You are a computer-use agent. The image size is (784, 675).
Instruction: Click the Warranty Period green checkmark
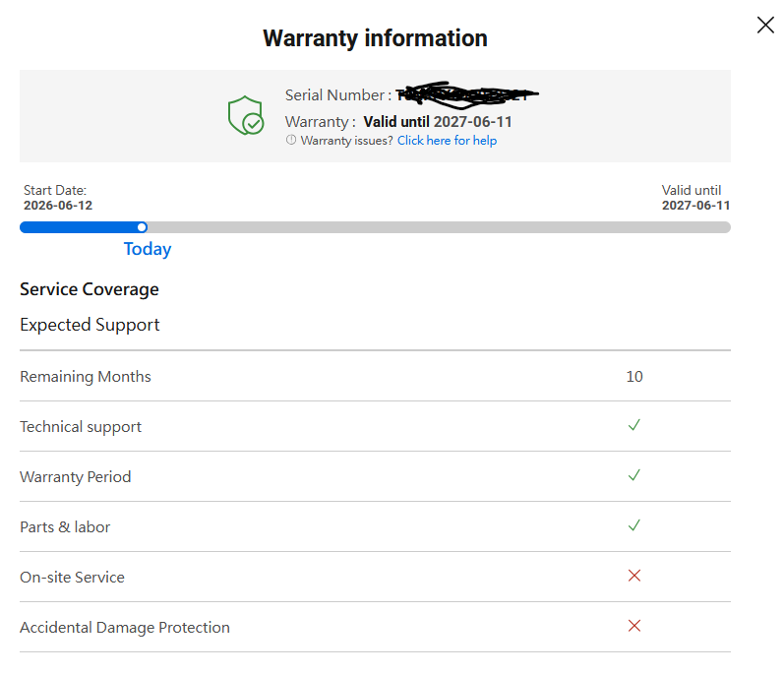pyautogui.click(x=634, y=475)
